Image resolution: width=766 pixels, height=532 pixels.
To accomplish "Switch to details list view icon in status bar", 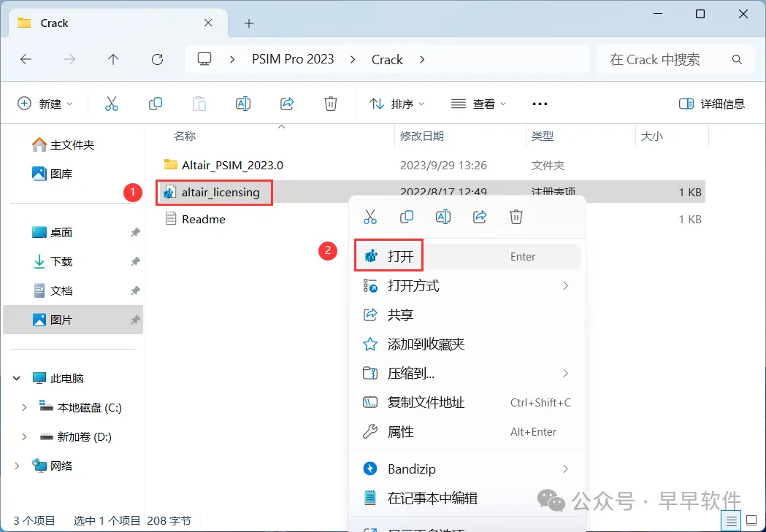I will pyautogui.click(x=731, y=521).
